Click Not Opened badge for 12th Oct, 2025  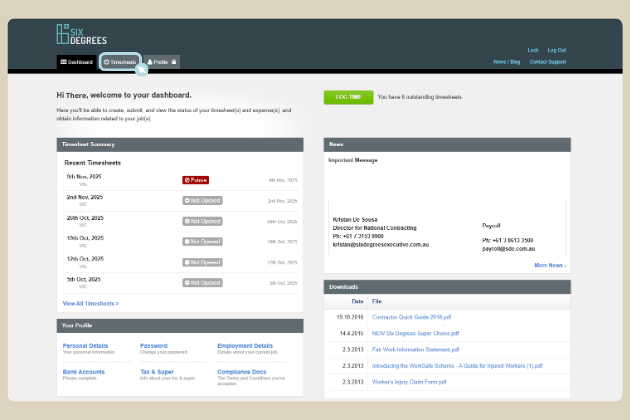(x=202, y=262)
